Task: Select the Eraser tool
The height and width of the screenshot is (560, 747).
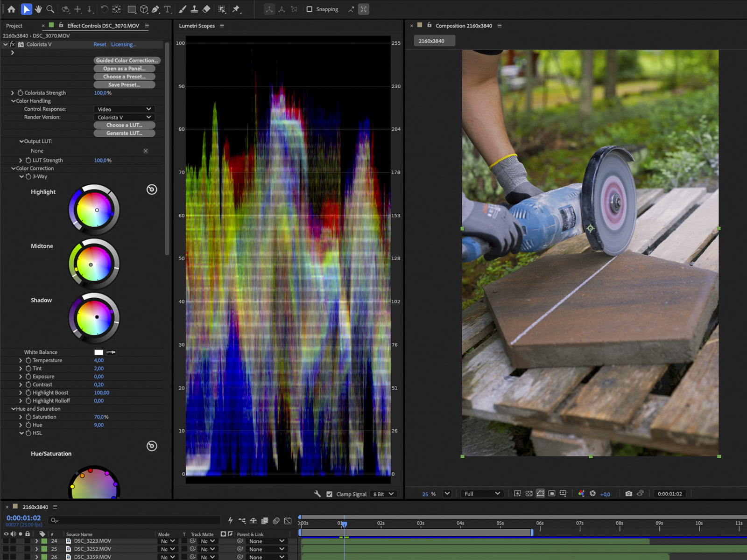Action: 206,9
